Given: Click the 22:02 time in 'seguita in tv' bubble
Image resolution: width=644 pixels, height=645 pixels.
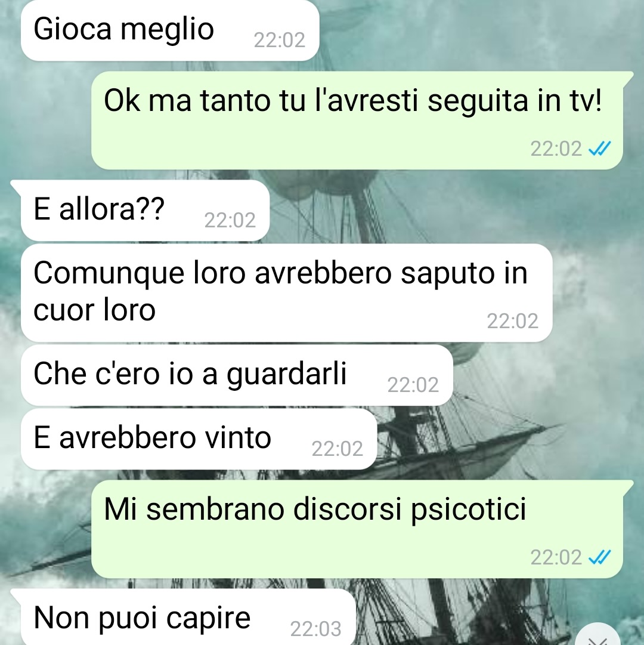Looking at the screenshot, I should [556, 149].
